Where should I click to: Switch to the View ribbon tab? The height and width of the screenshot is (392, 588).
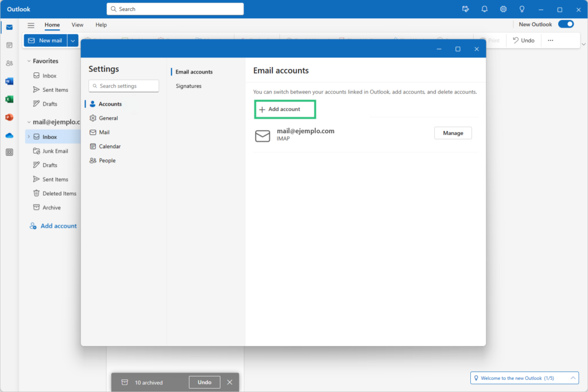pos(78,25)
